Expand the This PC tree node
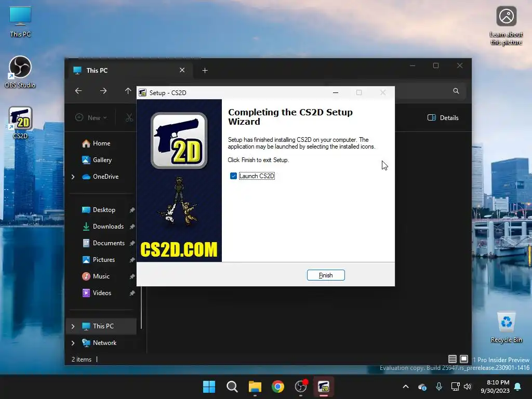 (x=73, y=326)
